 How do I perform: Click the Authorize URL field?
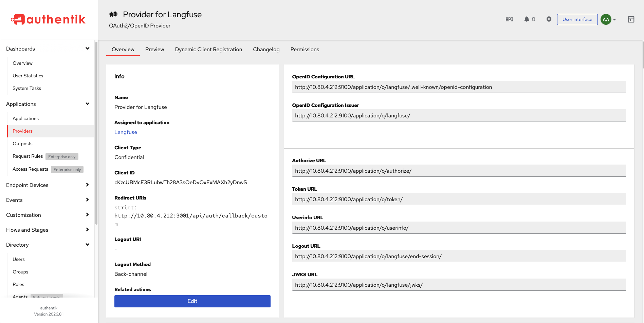coord(459,171)
